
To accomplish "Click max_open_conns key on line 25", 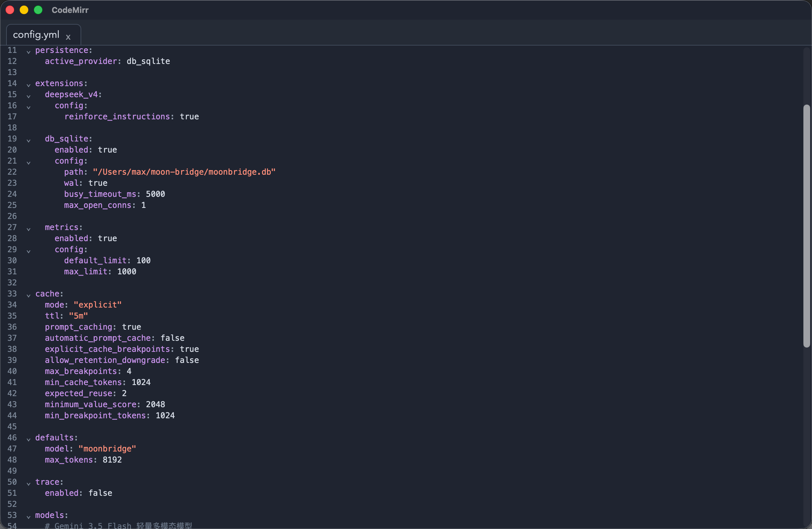I will point(98,205).
